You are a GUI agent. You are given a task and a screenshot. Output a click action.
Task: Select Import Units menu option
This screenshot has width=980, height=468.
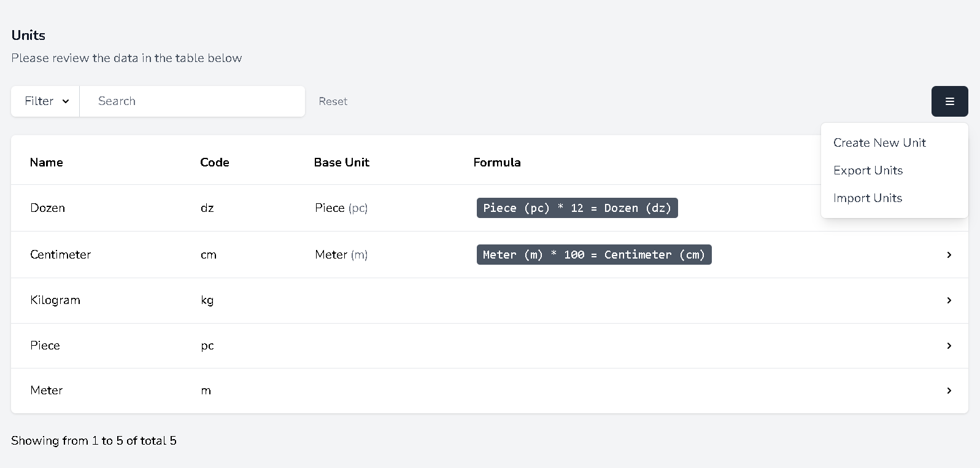[x=867, y=198]
